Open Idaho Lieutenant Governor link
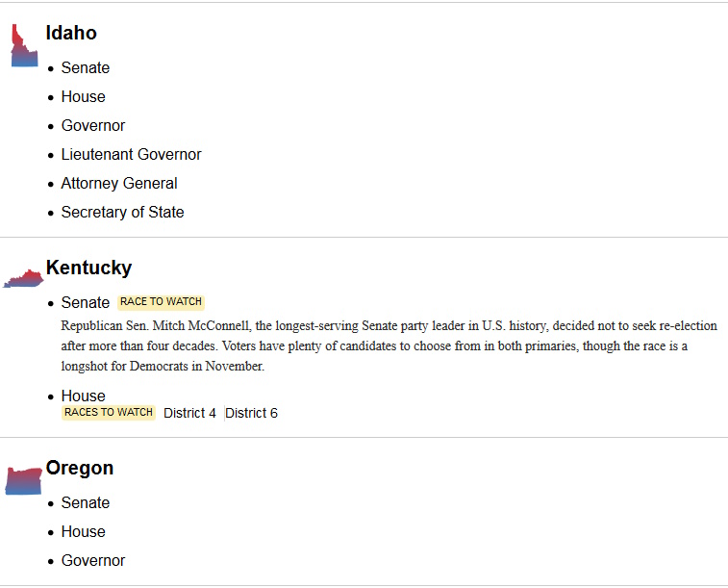Viewport: 728px width, 588px height. click(132, 154)
